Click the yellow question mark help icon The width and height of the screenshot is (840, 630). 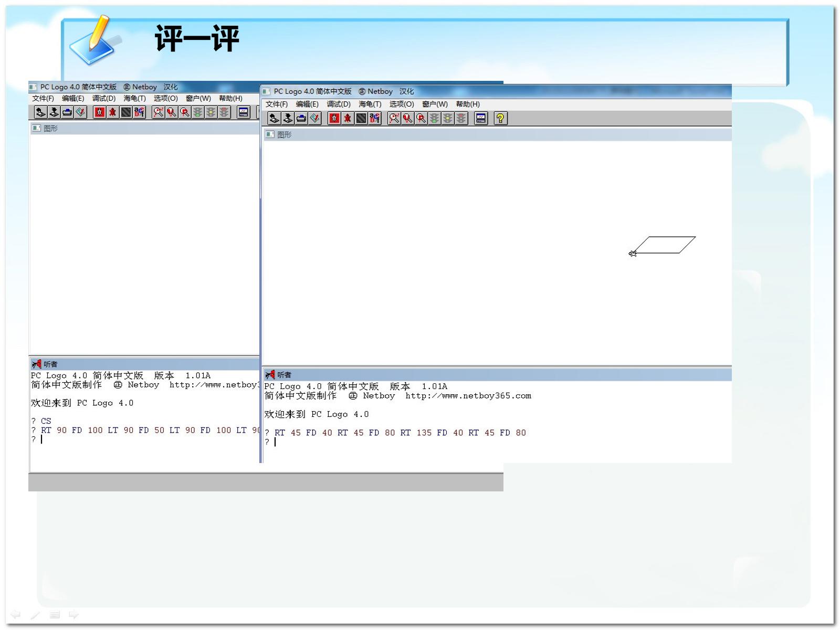[501, 118]
